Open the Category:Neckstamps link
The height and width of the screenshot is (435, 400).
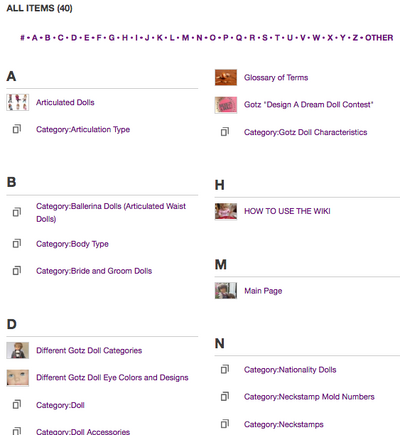click(x=283, y=424)
